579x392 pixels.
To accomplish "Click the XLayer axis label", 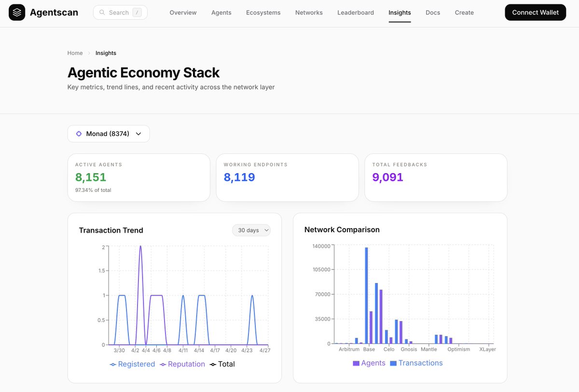I will pyautogui.click(x=487, y=349).
